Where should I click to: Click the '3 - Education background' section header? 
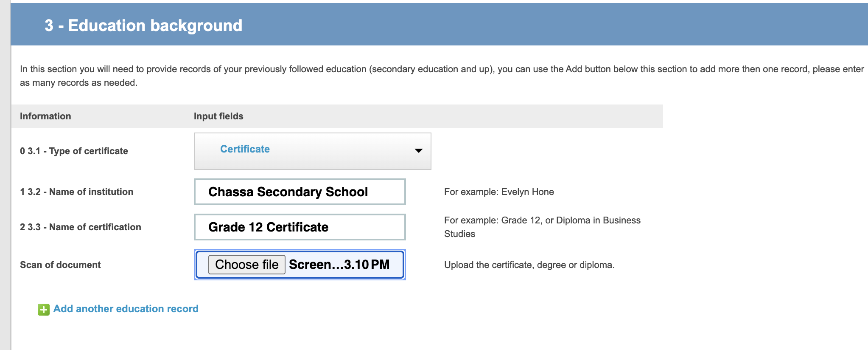143,25
